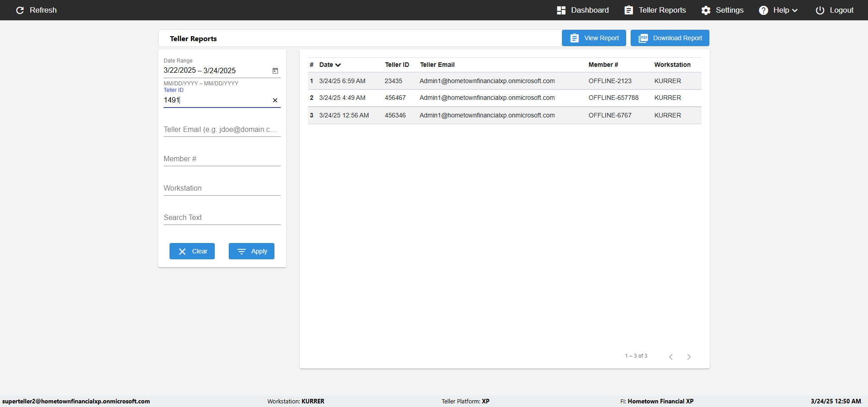Click the View Report button
This screenshot has width=868, height=407.
tap(594, 38)
